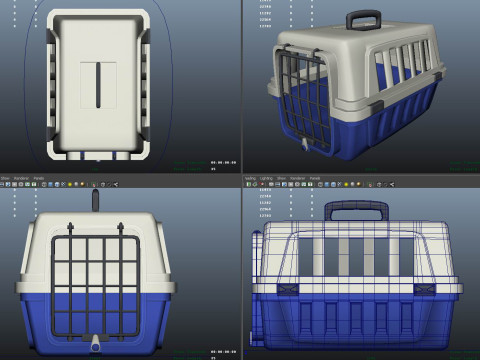Select Wireframe shading in side view toolbar
Viewport: 480px width, 360px height.
click(320, 184)
